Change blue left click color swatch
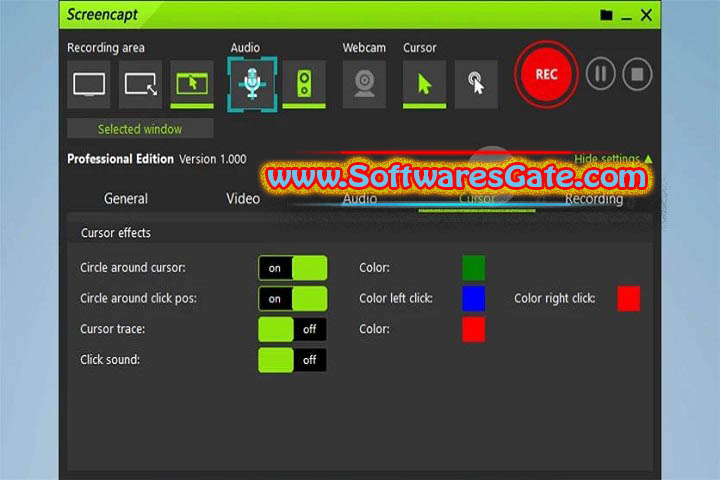Screen dimensions: 720x480 [473, 299]
